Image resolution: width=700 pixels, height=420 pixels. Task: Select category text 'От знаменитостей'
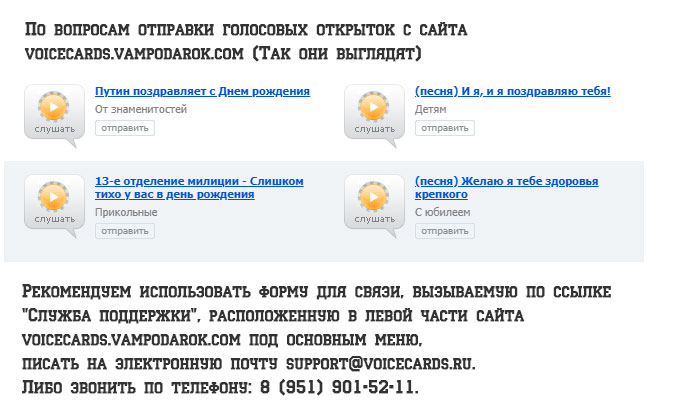coord(141,109)
